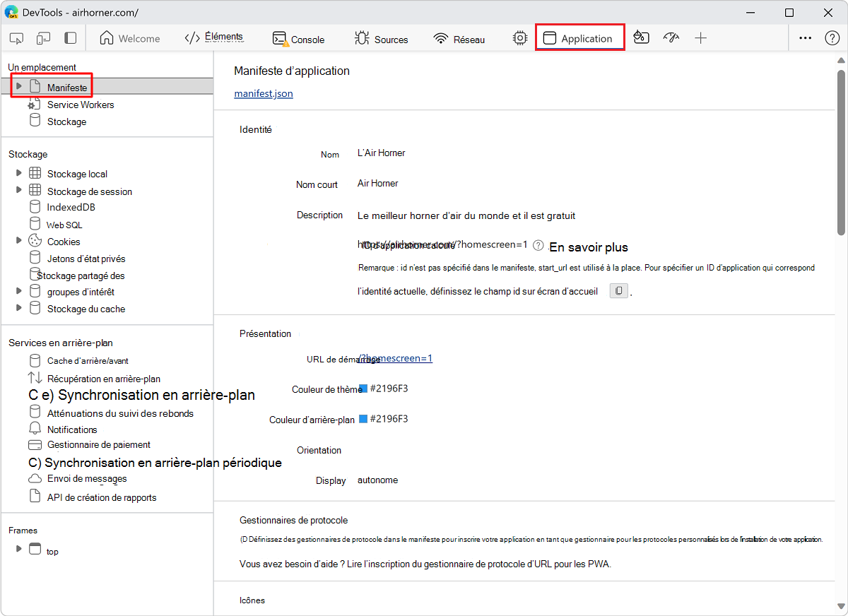Click the Air Horner short name value
This screenshot has width=848, height=616.
tap(378, 183)
